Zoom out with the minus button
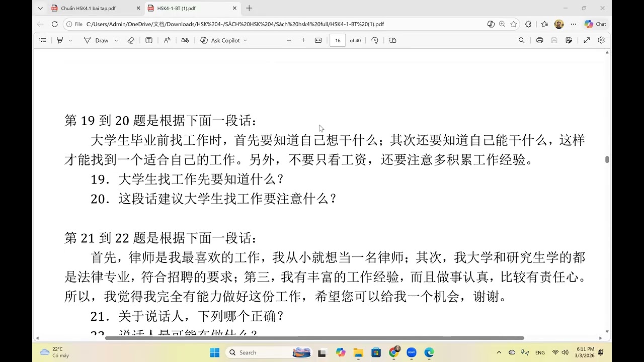This screenshot has height=362, width=644. point(289,40)
